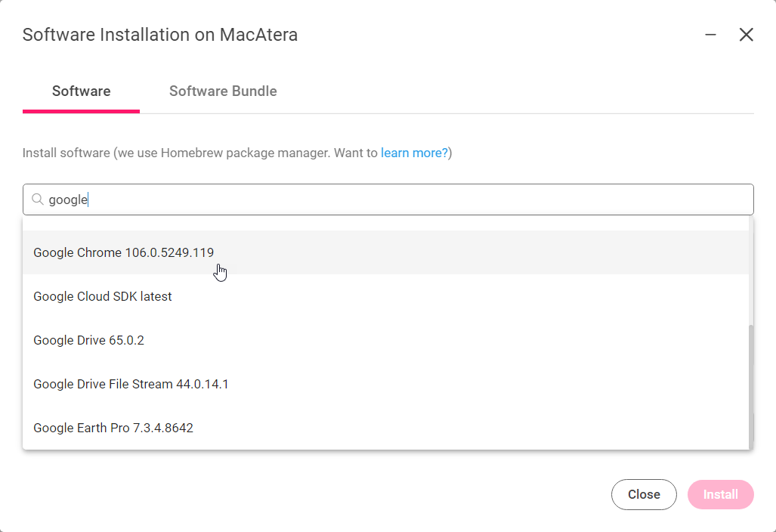The width and height of the screenshot is (776, 532).
Task: Close the dialog with the X icon
Action: pos(747,35)
